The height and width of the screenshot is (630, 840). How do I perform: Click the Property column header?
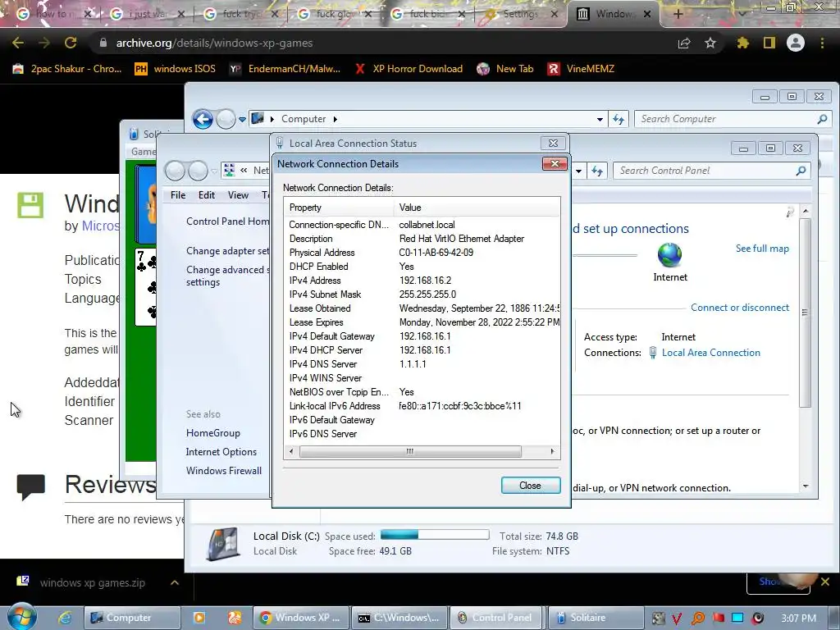pos(339,208)
